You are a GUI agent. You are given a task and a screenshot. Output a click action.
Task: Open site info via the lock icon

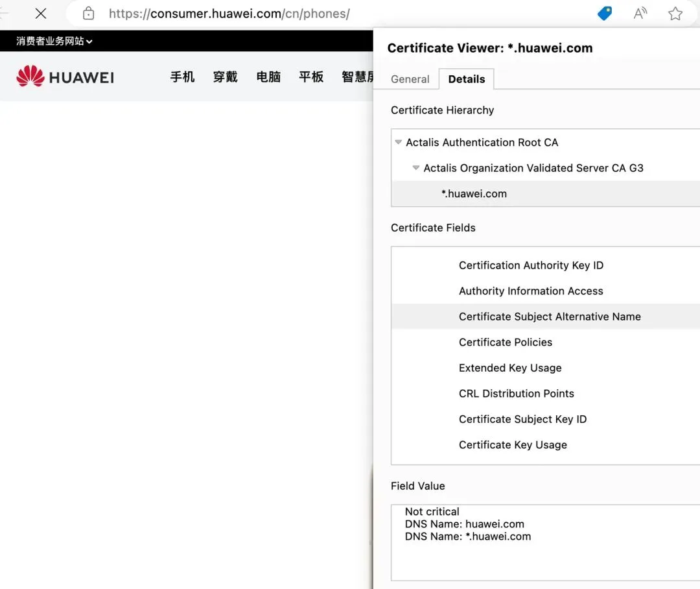click(x=88, y=14)
